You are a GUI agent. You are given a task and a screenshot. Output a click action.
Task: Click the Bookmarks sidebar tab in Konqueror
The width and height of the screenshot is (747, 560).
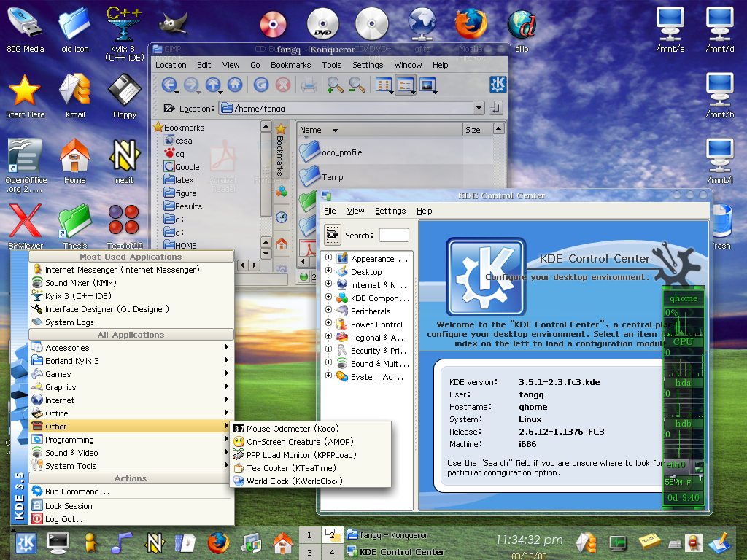(x=281, y=149)
